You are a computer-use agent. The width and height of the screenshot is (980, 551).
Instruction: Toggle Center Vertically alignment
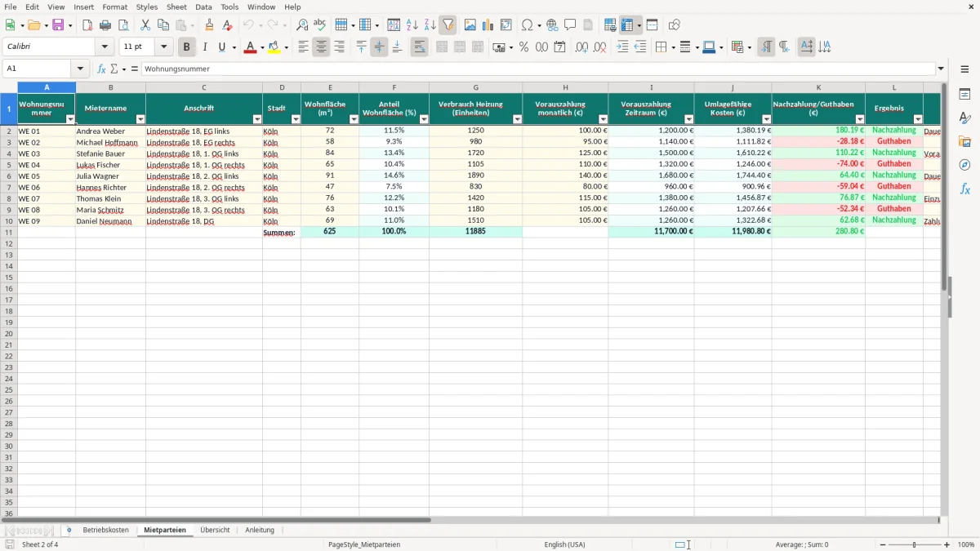pyautogui.click(x=379, y=47)
